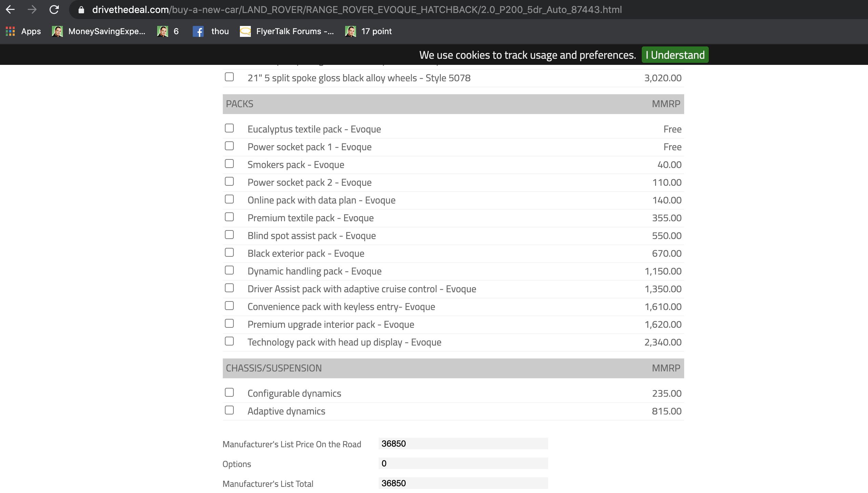
Task: Click the address bar URL
Action: tap(357, 10)
